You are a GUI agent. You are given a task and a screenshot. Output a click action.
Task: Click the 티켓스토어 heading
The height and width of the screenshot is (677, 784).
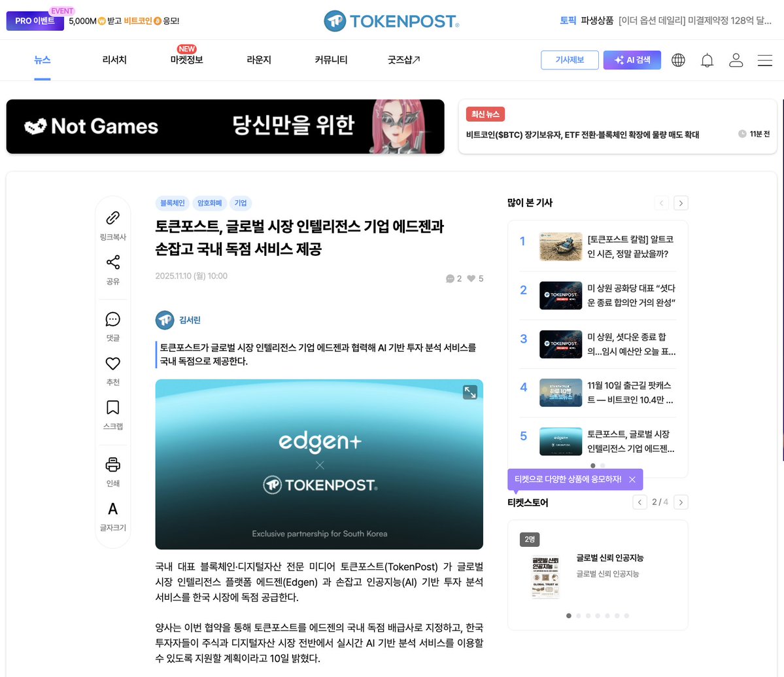[x=528, y=502]
